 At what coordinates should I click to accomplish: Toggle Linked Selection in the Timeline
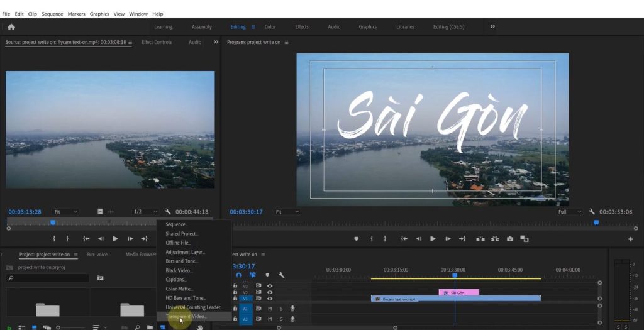click(x=252, y=275)
